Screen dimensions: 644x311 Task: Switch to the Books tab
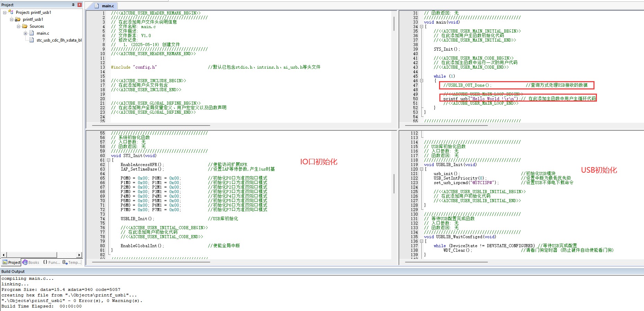[31, 262]
